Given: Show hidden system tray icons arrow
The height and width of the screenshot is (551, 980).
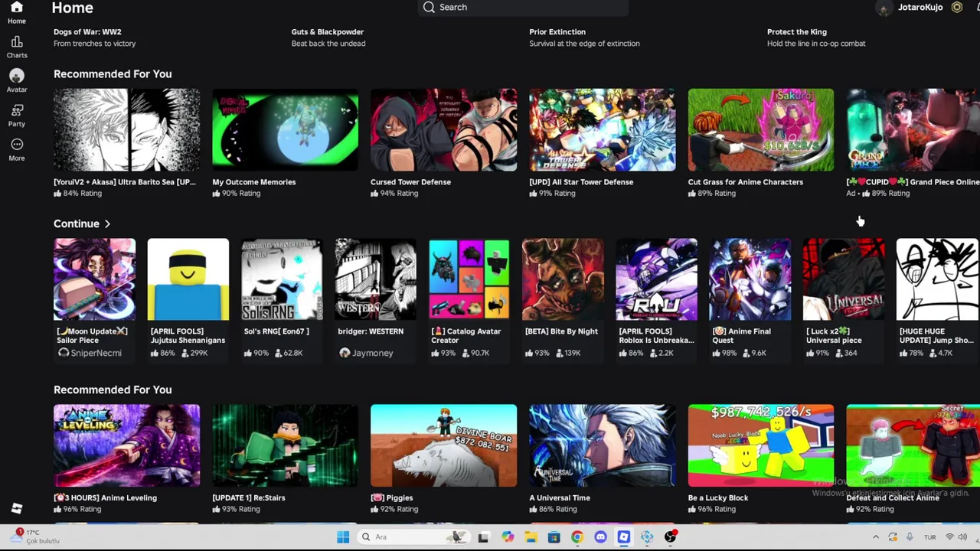Looking at the screenshot, I should [x=876, y=537].
